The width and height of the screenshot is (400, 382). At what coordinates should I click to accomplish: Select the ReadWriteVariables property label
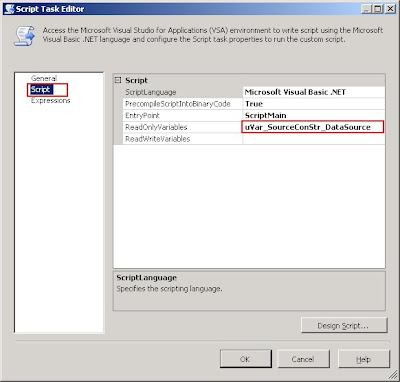pyautogui.click(x=158, y=139)
